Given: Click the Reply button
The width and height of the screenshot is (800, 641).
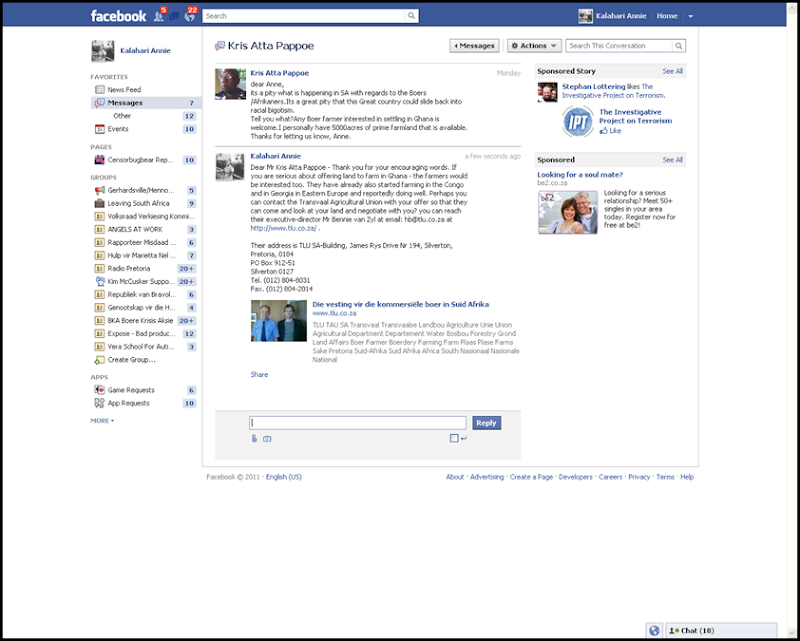Looking at the screenshot, I should coord(486,423).
